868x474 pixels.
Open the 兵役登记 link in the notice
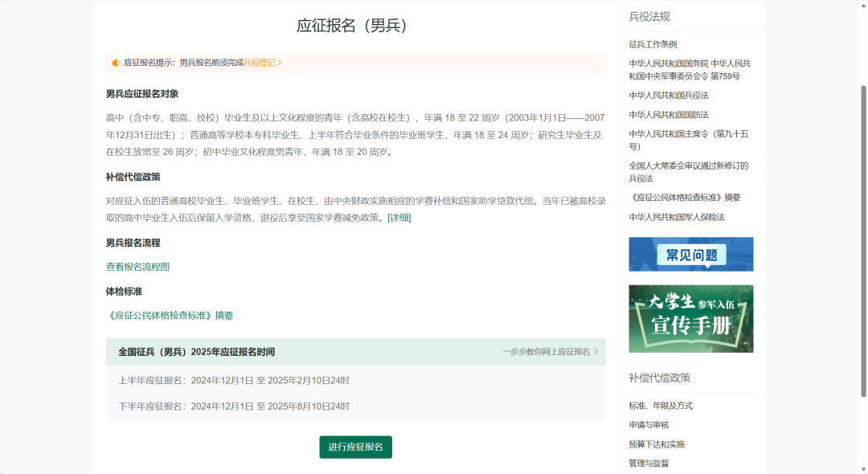point(260,63)
